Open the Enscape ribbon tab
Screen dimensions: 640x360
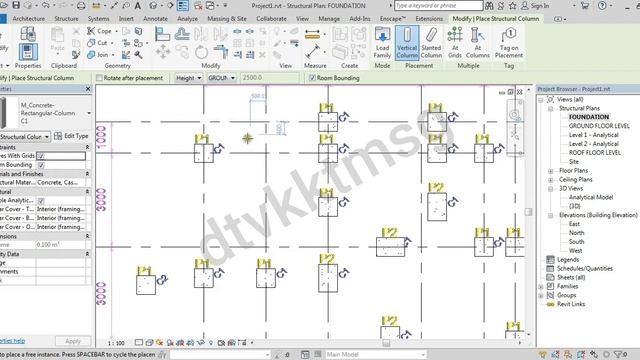click(393, 19)
